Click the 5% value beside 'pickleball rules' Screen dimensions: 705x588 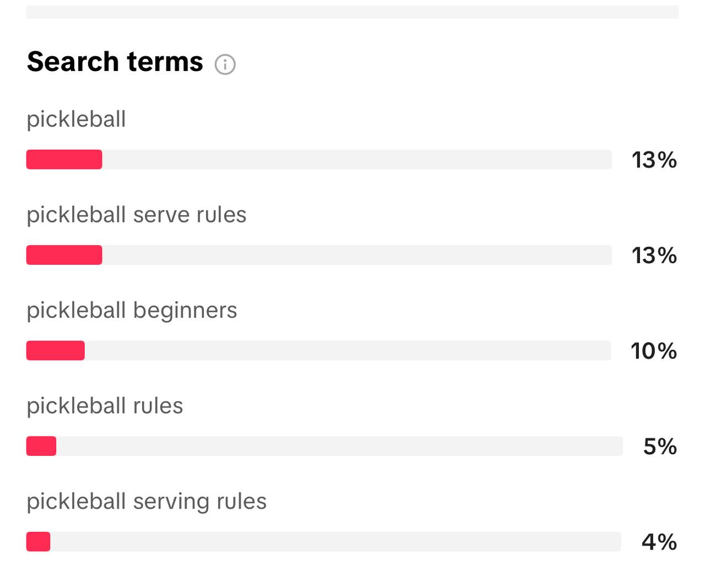point(660,447)
